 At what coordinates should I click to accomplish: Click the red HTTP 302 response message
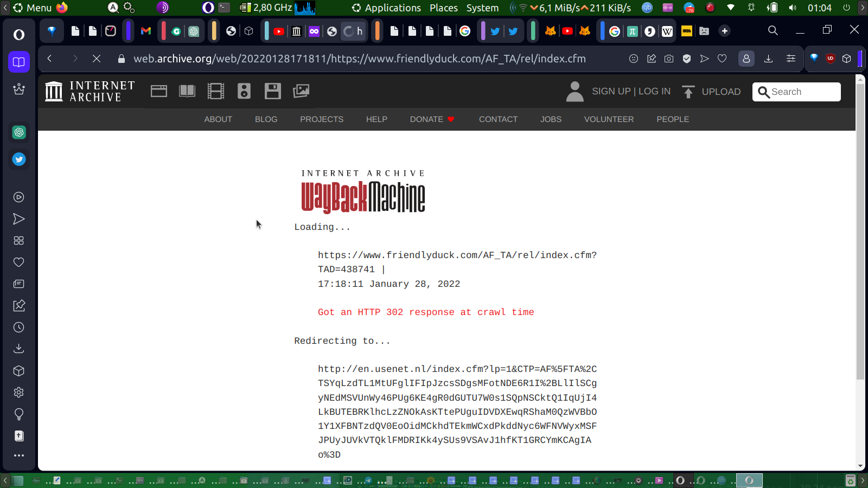pyautogui.click(x=426, y=312)
